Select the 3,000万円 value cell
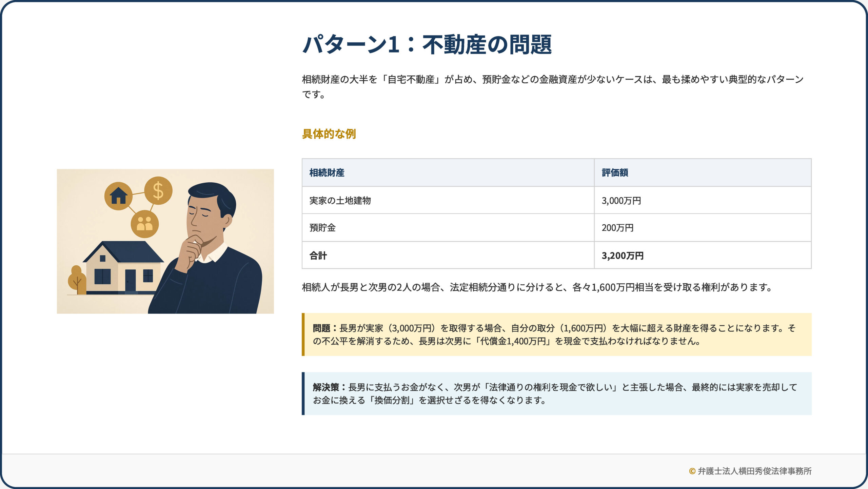This screenshot has width=868, height=489. click(621, 201)
